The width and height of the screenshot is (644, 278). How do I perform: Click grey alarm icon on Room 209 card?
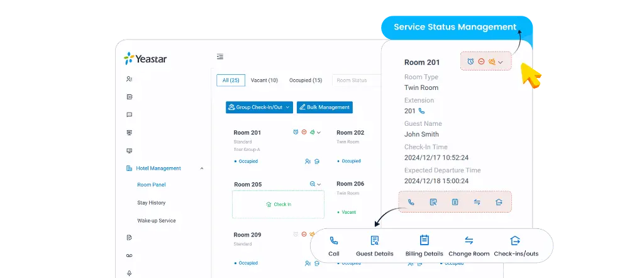296,234
